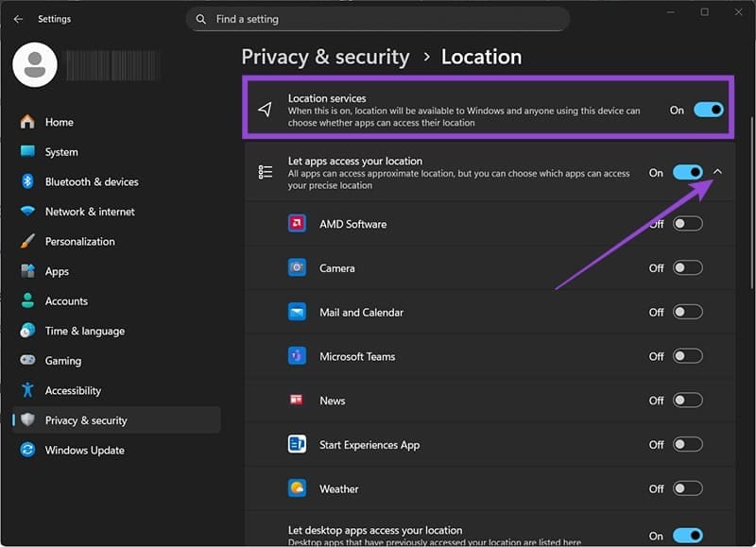This screenshot has width=756, height=547.
Task: Click the Start Experiences App icon
Action: click(x=297, y=444)
